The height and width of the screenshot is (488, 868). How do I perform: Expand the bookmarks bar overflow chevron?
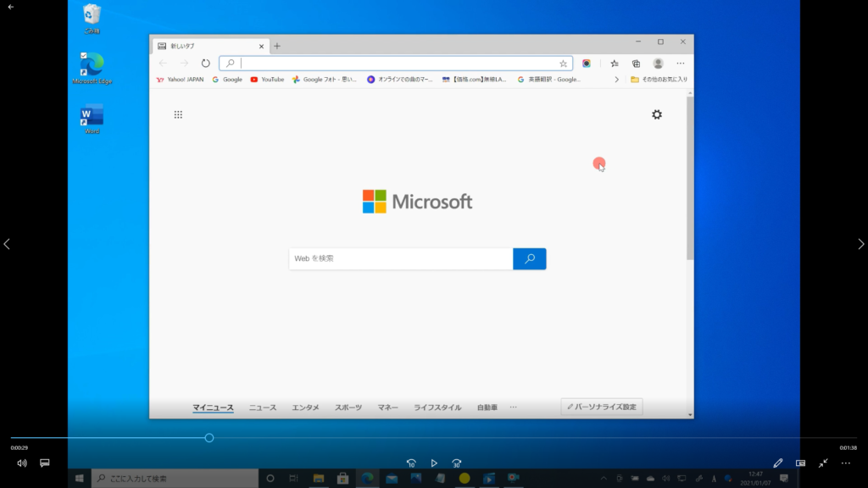coord(616,80)
